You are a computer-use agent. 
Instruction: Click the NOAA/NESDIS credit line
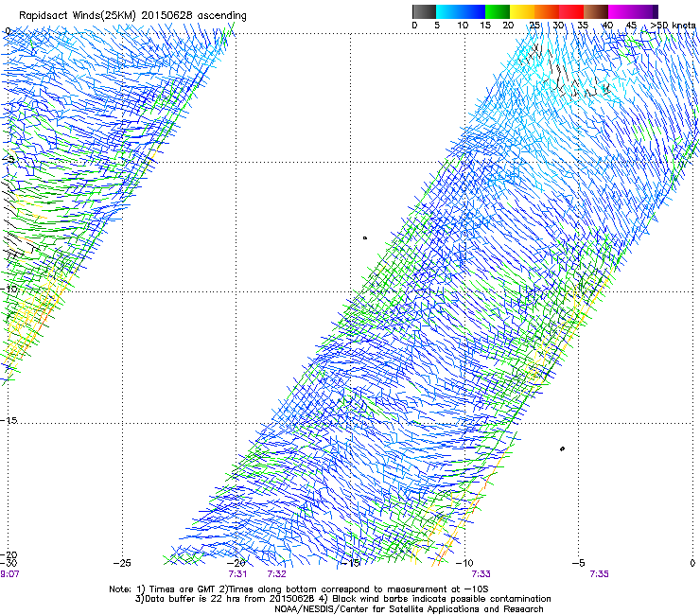point(409,609)
